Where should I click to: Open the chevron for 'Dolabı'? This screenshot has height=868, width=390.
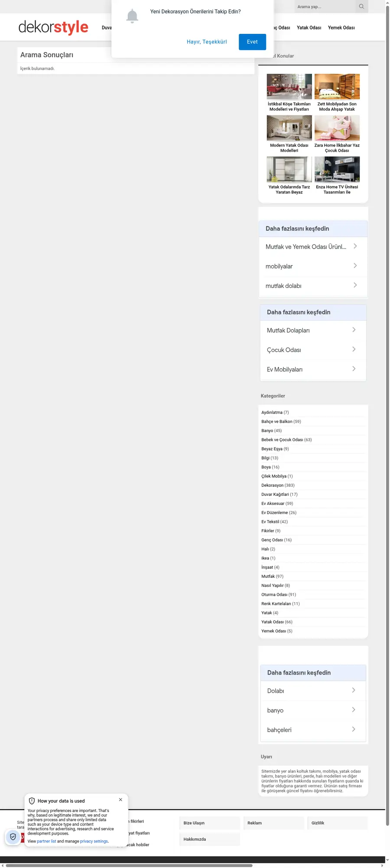[354, 691]
